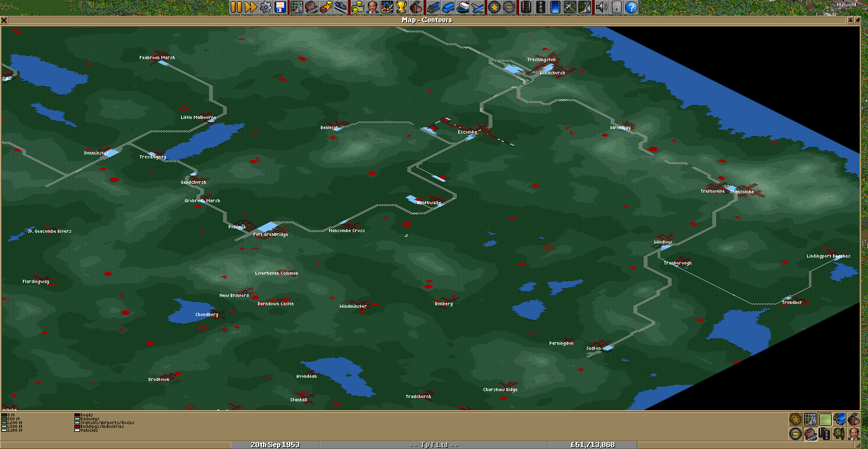Show company general information face icon
868x449 pixels.
tap(372, 8)
